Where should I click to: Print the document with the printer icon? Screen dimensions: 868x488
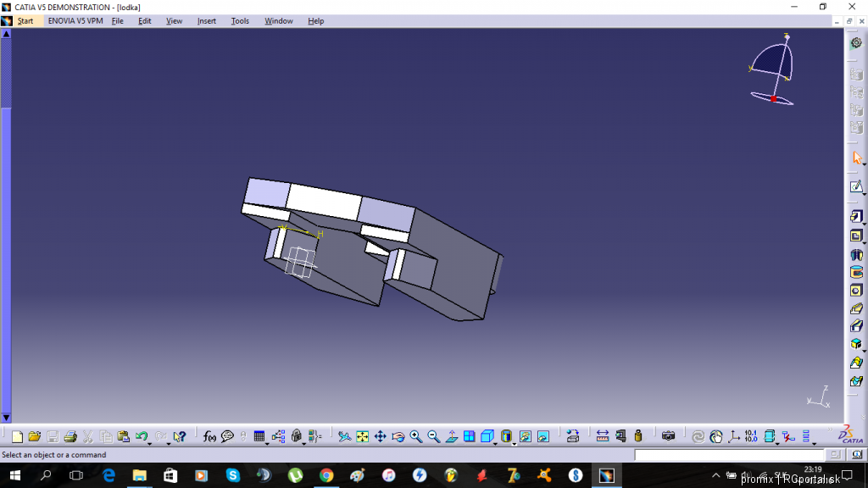coord(70,436)
